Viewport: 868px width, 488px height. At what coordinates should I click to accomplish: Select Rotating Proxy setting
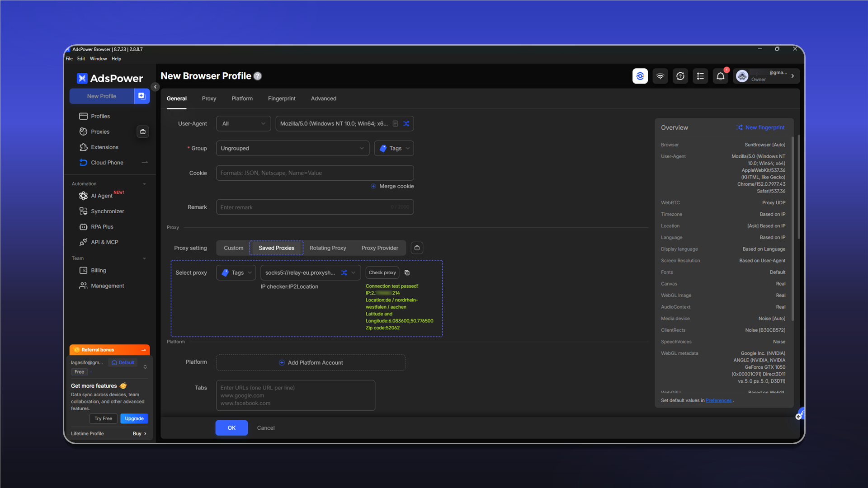pos(328,248)
